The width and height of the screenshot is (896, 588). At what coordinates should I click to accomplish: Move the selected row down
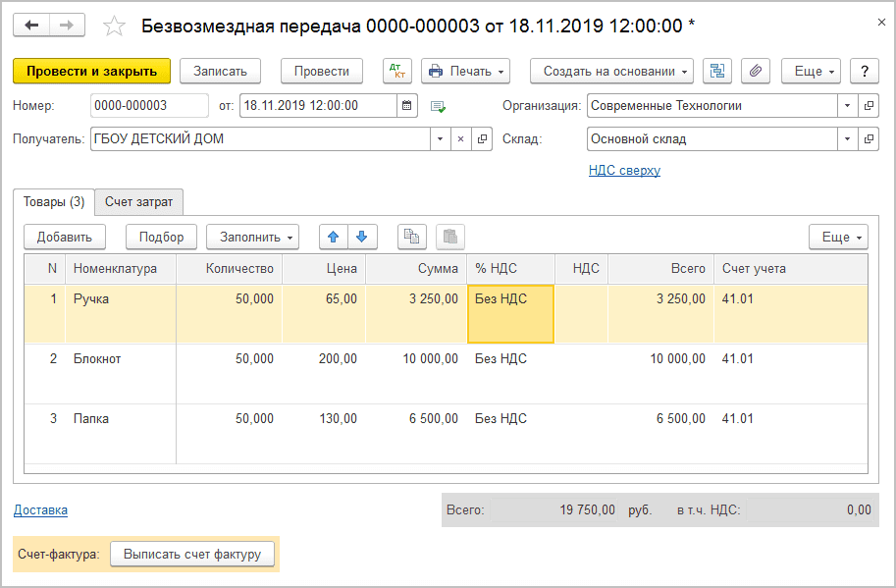[362, 237]
